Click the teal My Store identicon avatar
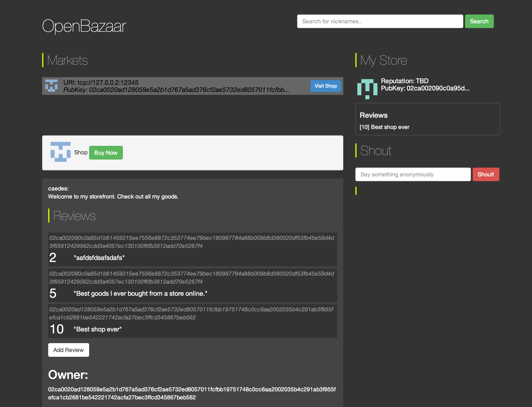 367,89
